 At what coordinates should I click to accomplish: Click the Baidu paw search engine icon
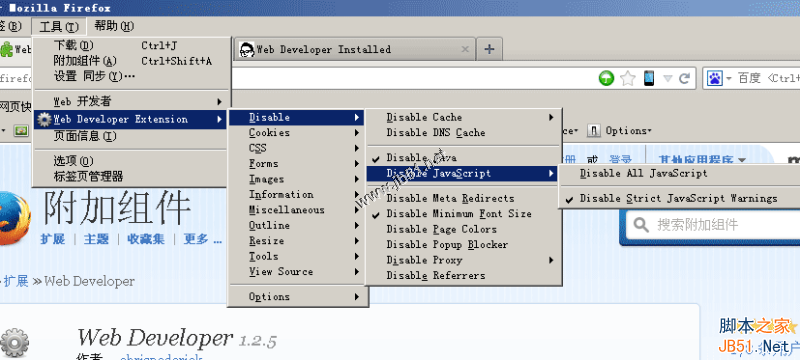coord(714,78)
